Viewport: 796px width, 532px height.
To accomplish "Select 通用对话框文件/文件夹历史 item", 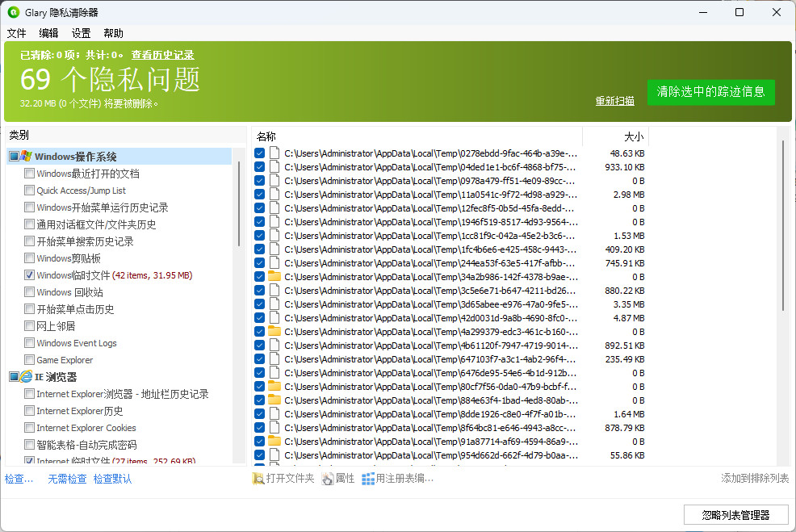I will coord(96,224).
